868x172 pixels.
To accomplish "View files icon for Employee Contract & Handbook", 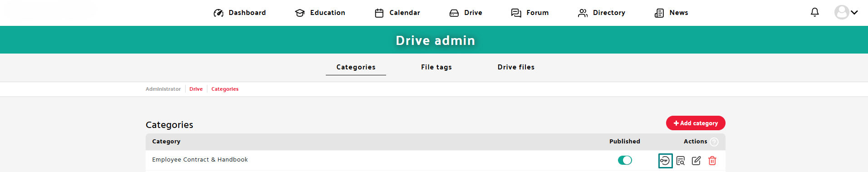I will pyautogui.click(x=681, y=161).
